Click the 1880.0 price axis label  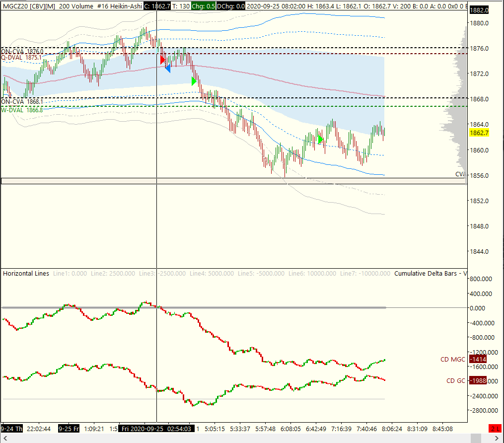[479, 23]
